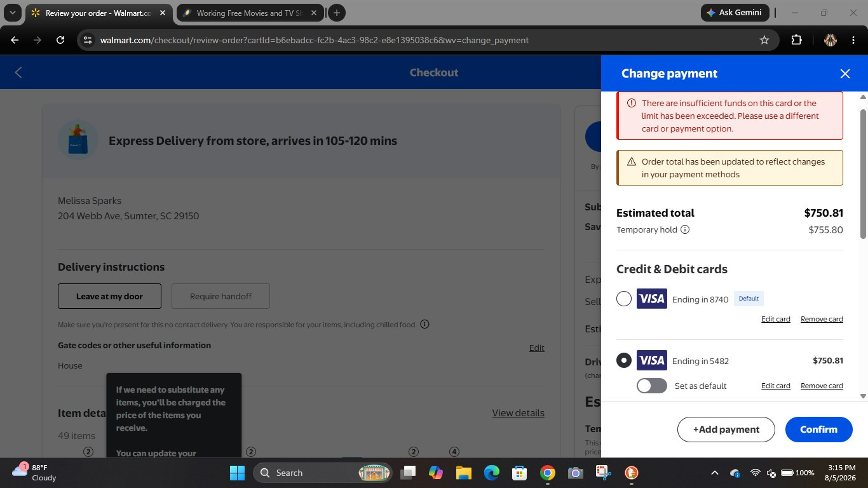The width and height of the screenshot is (868, 488).
Task: Open the Windows Start menu
Action: (237, 473)
